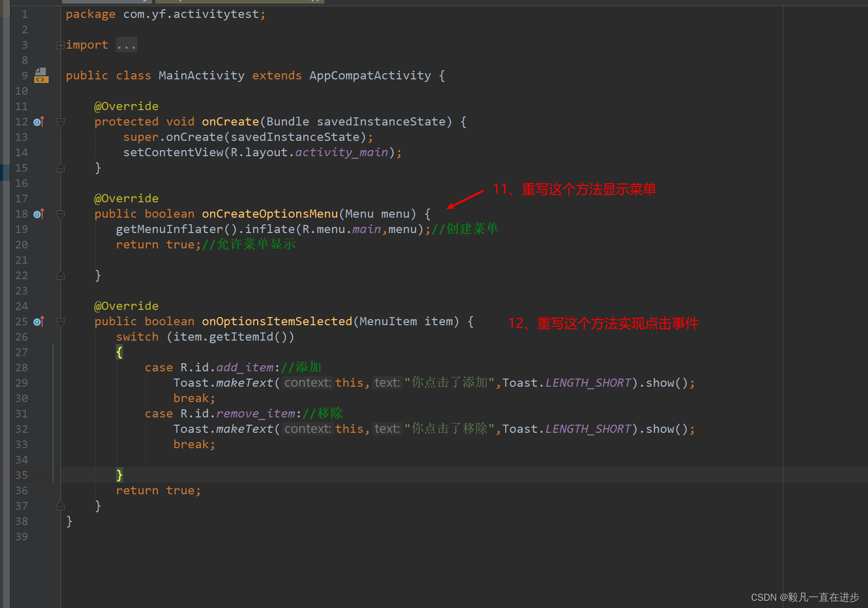Image resolution: width=868 pixels, height=608 pixels.
Task: Click the override gutter icon beside onCreateOptionsMenu on line 18
Action: click(39, 214)
